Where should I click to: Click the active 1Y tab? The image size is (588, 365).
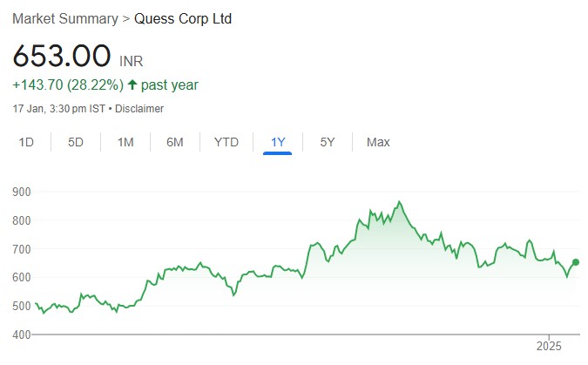(x=278, y=142)
